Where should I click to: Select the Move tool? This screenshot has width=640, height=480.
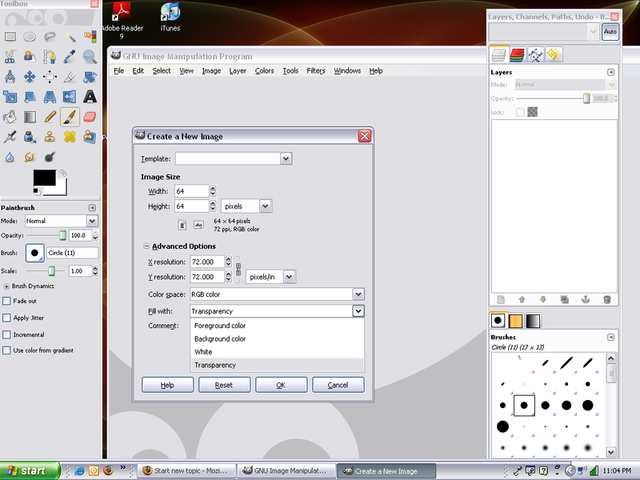click(29, 76)
